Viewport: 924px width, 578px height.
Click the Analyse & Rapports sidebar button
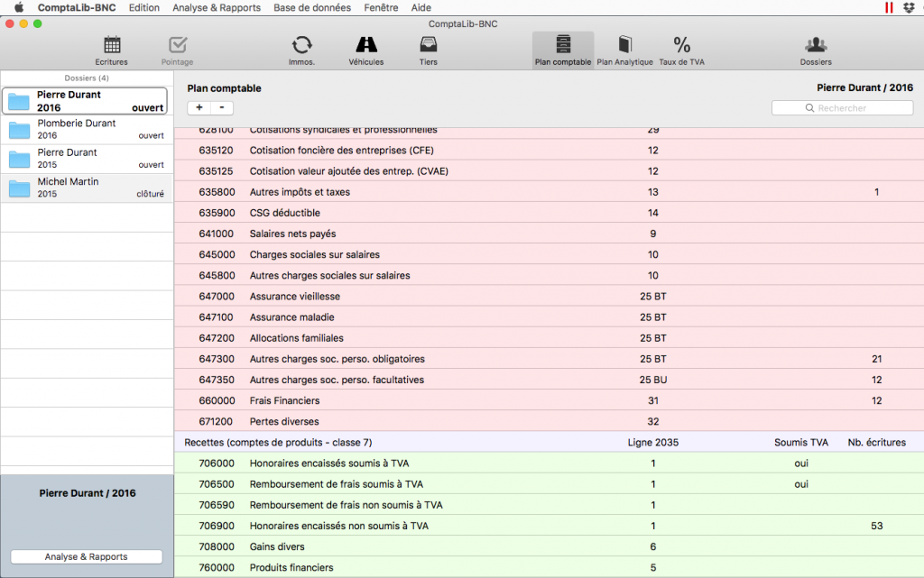pyautogui.click(x=87, y=557)
